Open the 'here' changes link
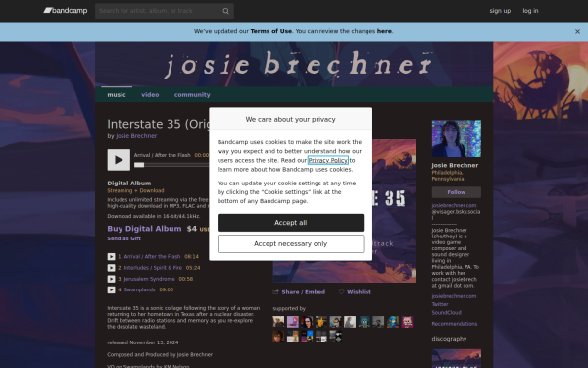Image resolution: width=588 pixels, height=368 pixels. tap(384, 31)
